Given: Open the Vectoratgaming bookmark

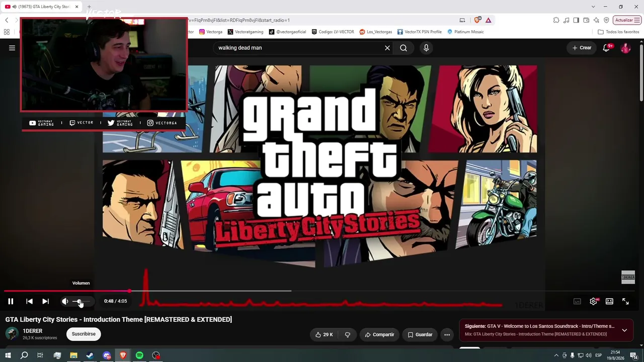Looking at the screenshot, I should (x=246, y=32).
